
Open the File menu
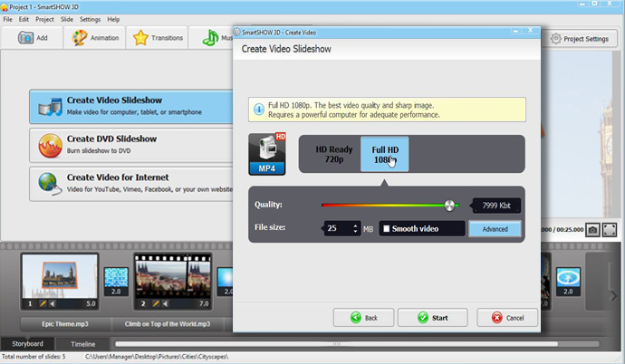(x=7, y=19)
